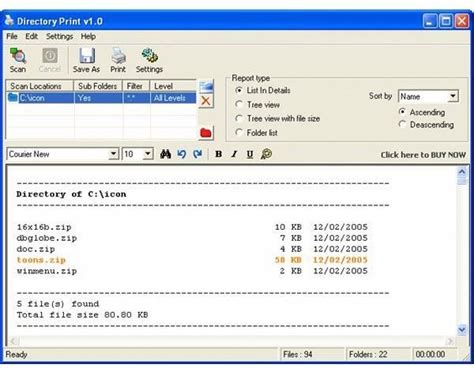Viewport: 474px width, 368px height.
Task: Click the red folder icon
Action: [x=206, y=133]
